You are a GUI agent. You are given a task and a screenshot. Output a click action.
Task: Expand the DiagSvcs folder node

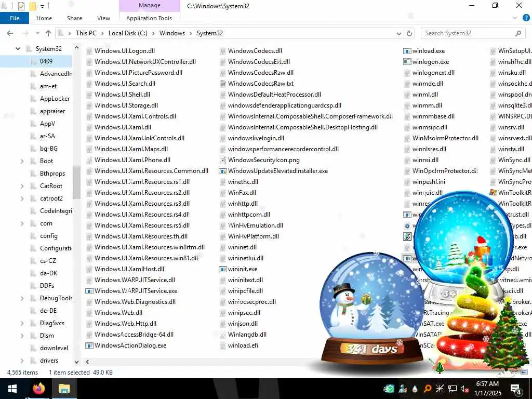(22, 323)
